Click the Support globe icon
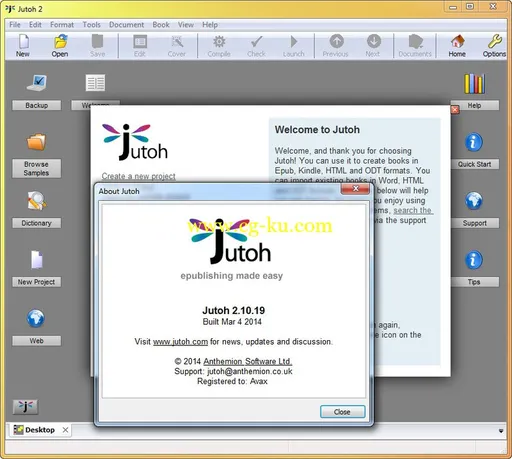Viewport: 512px width, 459px height. click(x=474, y=201)
